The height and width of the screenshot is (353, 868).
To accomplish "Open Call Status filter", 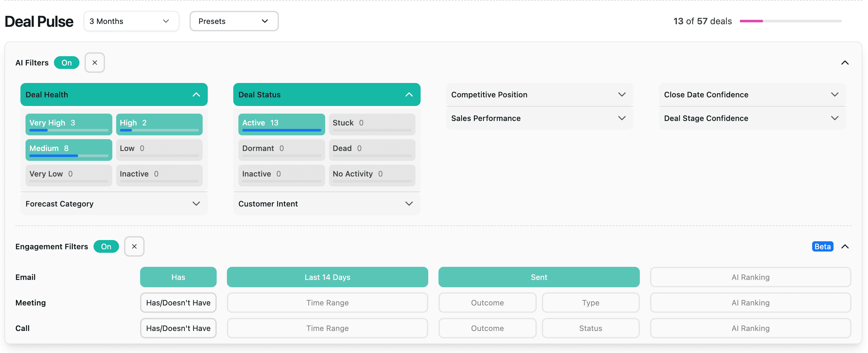I will coord(590,328).
